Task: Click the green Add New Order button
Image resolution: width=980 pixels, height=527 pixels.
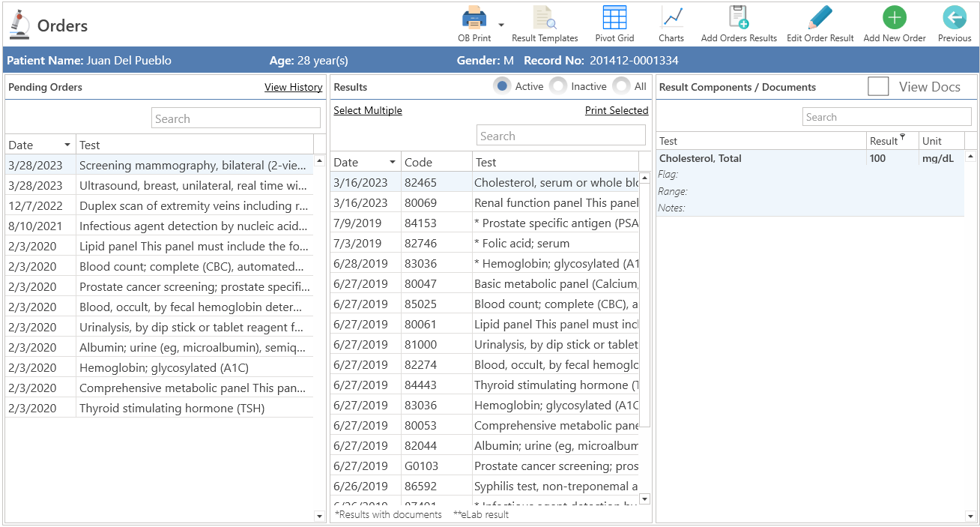Action: pos(895,17)
